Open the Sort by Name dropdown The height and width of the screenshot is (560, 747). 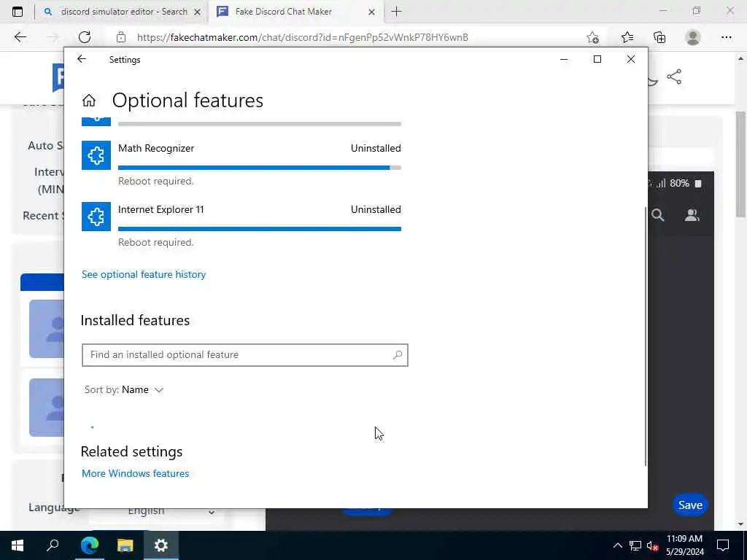pos(124,389)
